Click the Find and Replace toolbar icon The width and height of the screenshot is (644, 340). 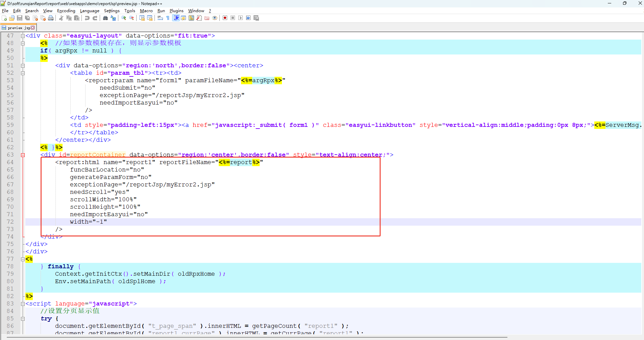point(113,18)
